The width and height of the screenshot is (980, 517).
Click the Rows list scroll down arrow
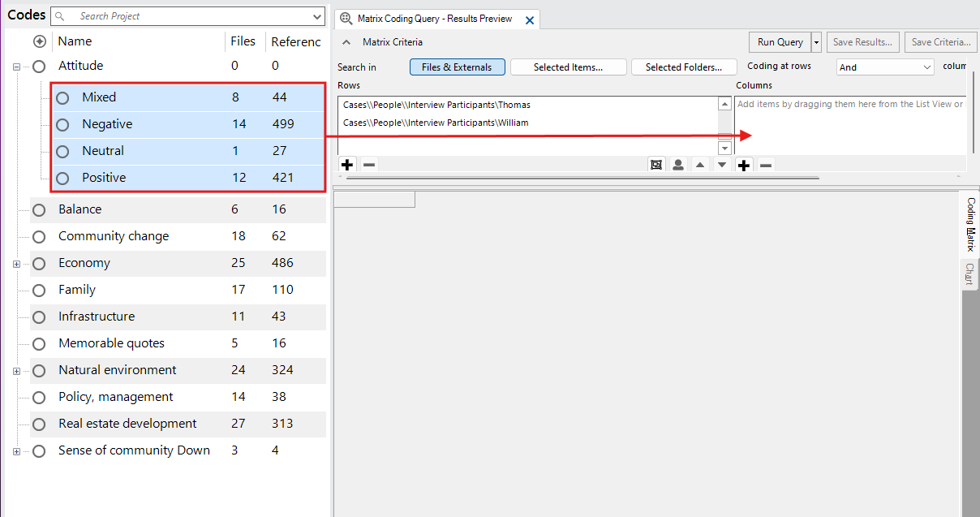(724, 149)
